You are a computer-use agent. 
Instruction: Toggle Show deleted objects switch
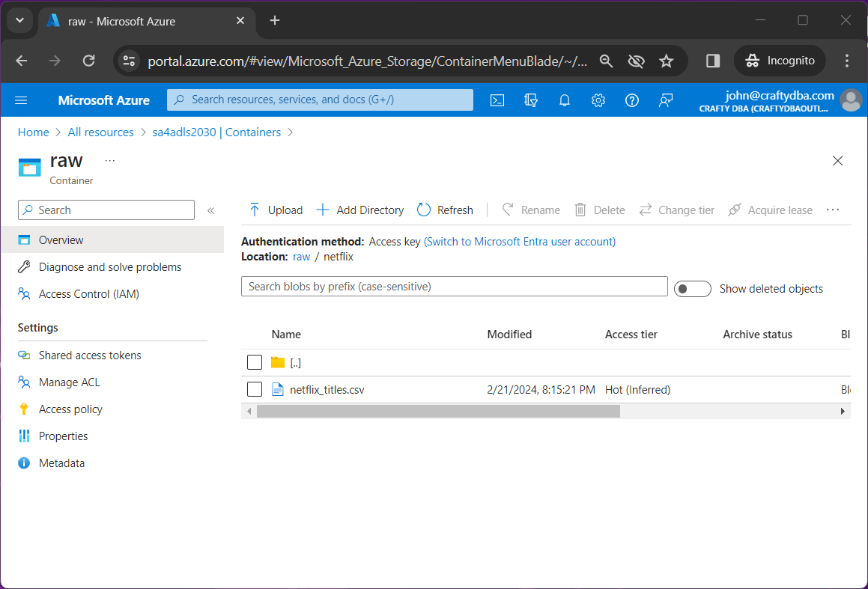pos(692,289)
